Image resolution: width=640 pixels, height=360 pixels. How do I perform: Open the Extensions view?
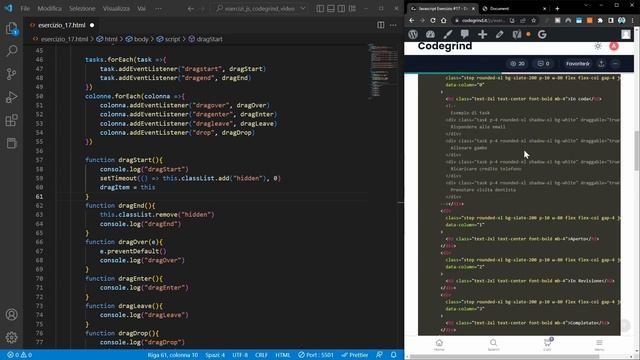point(11,120)
